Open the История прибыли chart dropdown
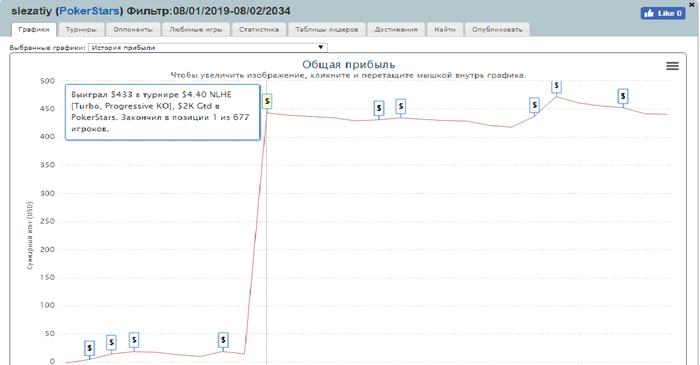 pyautogui.click(x=208, y=48)
